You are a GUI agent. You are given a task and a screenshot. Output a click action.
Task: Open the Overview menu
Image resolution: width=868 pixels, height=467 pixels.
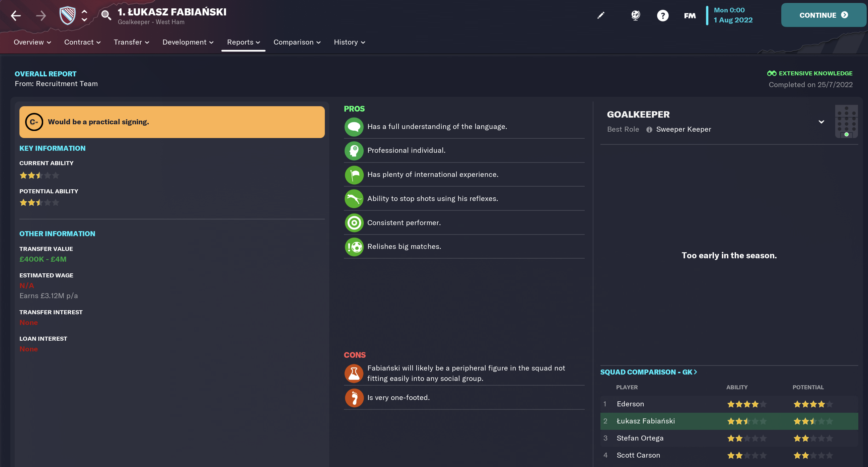click(32, 42)
